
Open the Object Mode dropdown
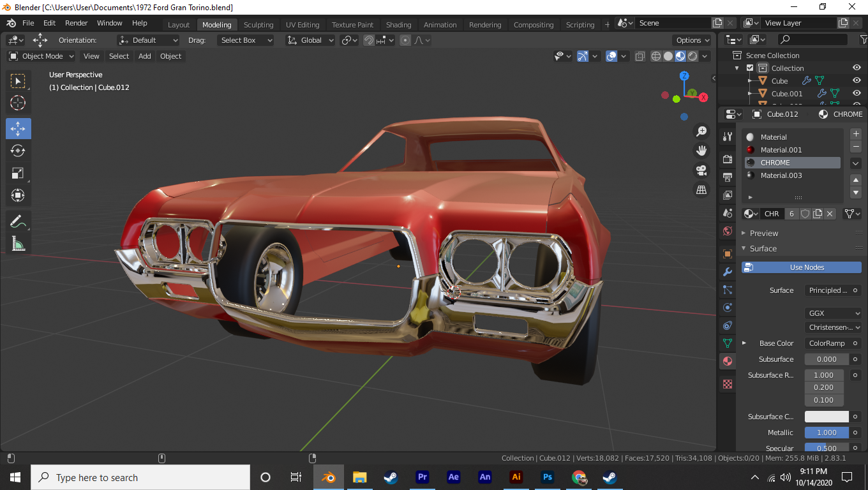coord(41,56)
